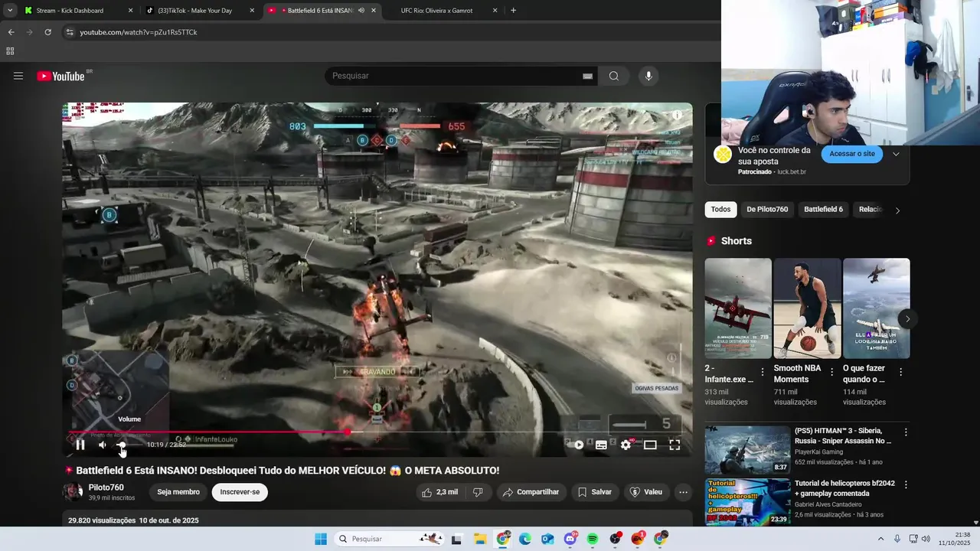Viewport: 980px width, 551px height.
Task: Go back in the browser
Action: pyautogui.click(x=11, y=32)
